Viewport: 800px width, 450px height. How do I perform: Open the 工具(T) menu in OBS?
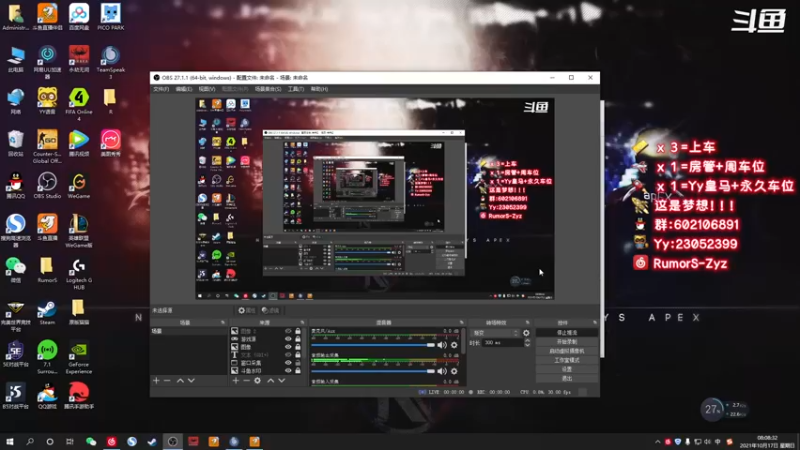[296, 89]
